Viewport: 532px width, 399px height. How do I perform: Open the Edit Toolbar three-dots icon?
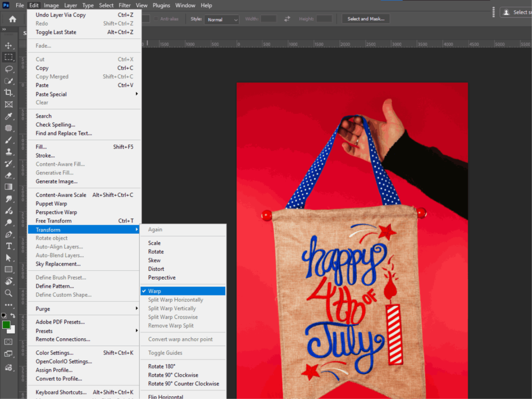(x=8, y=305)
